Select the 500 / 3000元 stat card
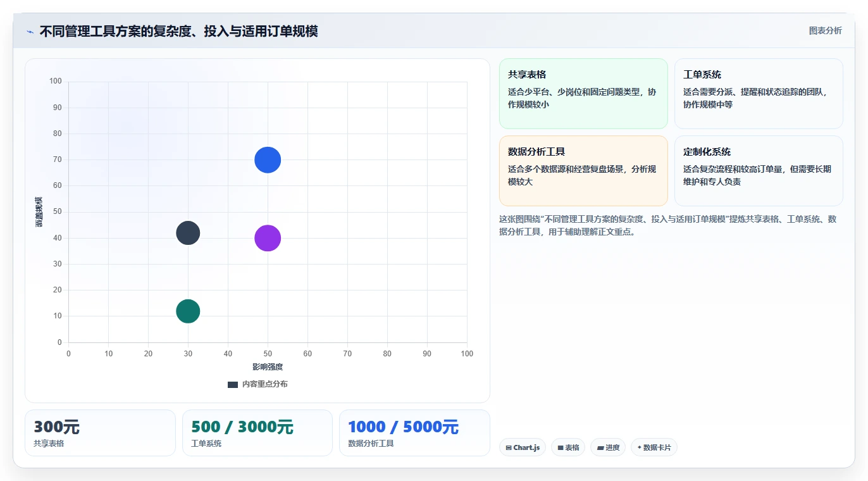The image size is (868, 481). (x=257, y=433)
